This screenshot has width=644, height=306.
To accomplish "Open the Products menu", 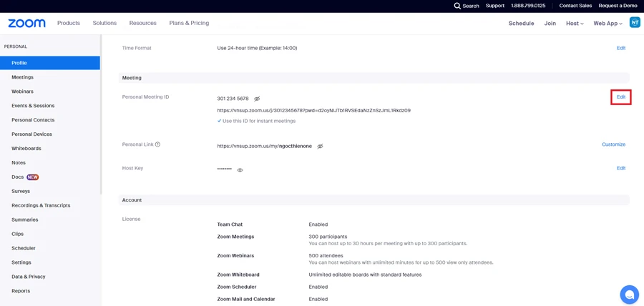I will (x=69, y=24).
